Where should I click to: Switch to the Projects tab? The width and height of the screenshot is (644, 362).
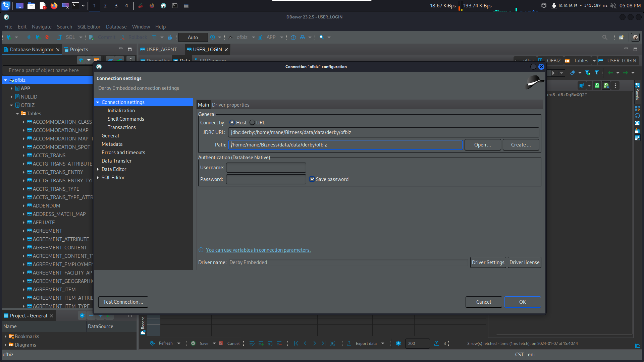tap(76, 50)
